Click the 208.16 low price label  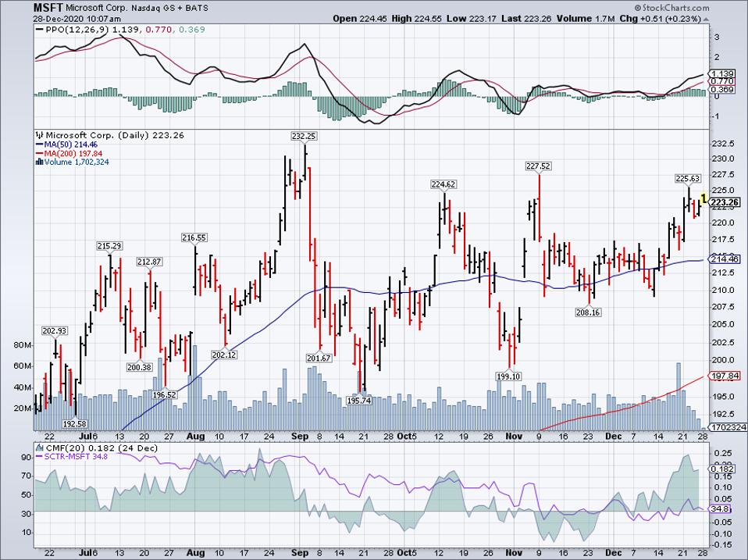(588, 313)
